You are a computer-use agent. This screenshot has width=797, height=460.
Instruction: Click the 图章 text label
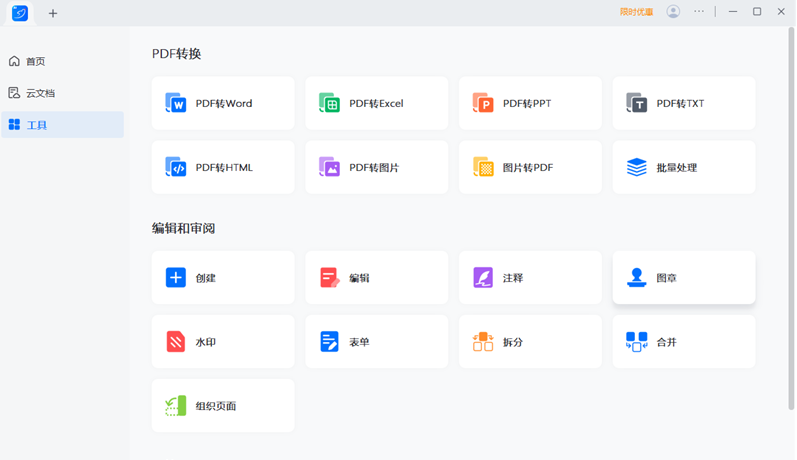point(666,278)
